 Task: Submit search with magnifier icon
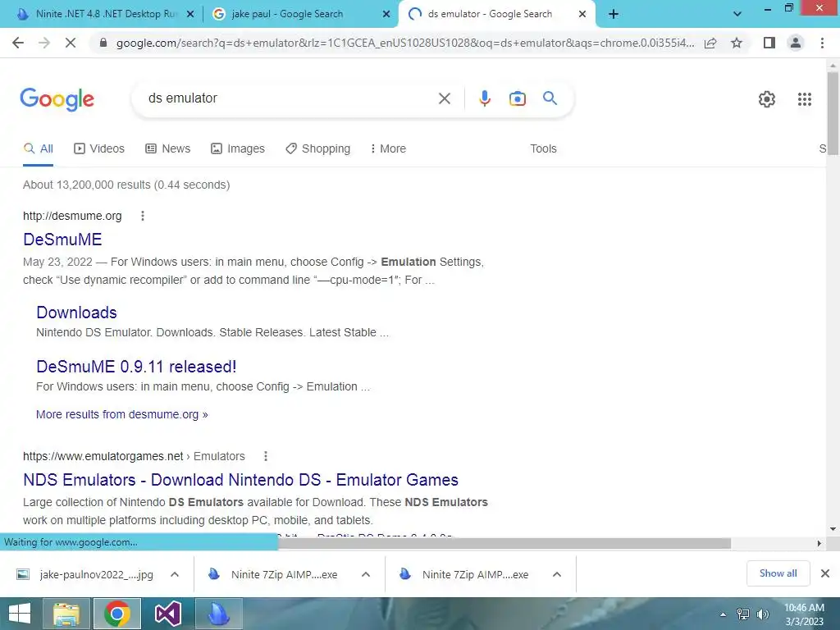(550, 98)
